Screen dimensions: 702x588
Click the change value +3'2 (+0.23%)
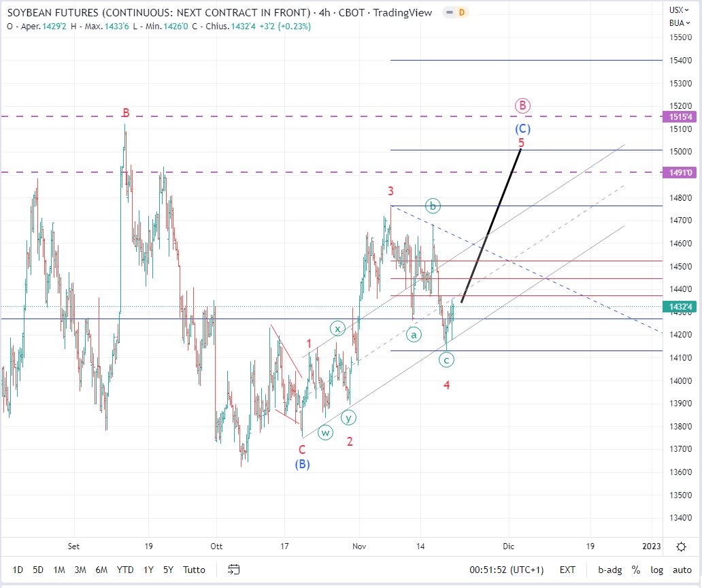285,27
